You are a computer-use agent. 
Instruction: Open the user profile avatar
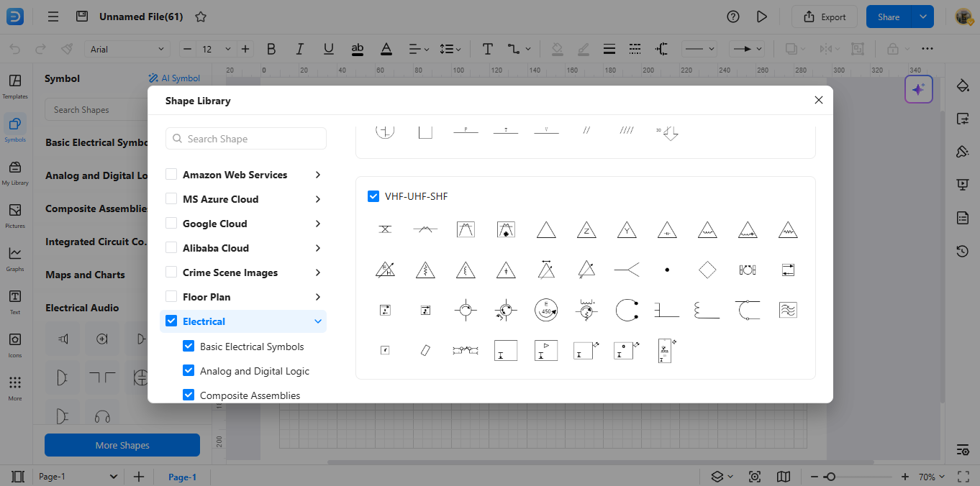click(964, 17)
